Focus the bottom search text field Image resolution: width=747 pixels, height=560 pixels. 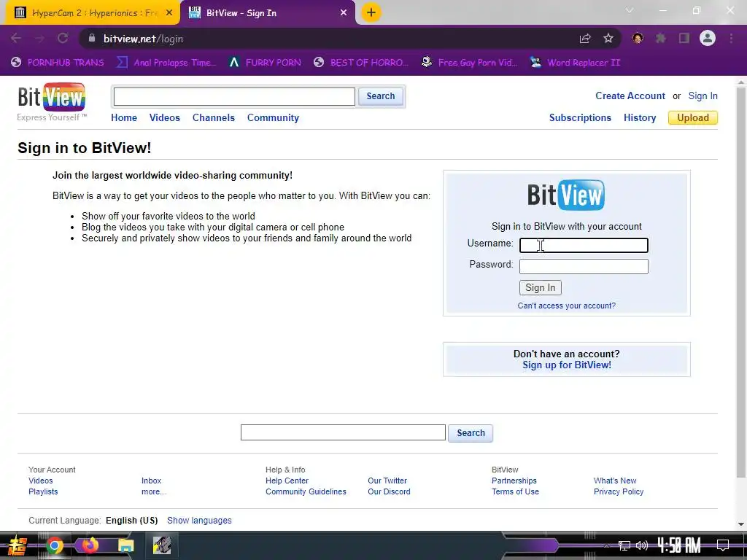tap(343, 432)
